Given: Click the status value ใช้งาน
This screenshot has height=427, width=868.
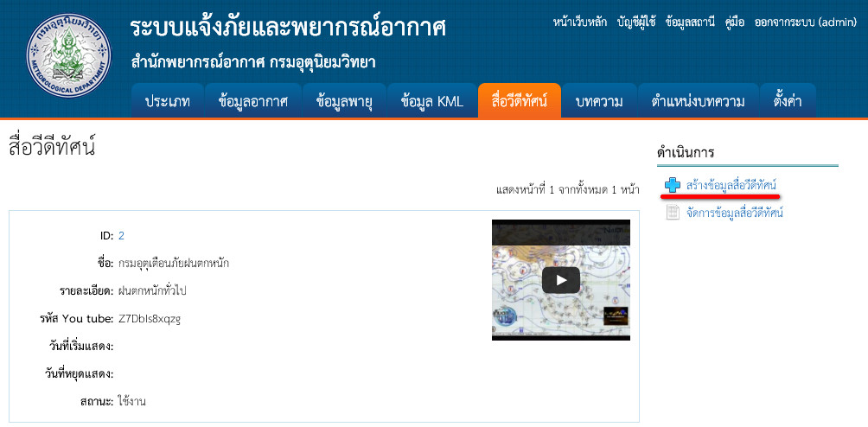Looking at the screenshot, I should coord(131,402).
